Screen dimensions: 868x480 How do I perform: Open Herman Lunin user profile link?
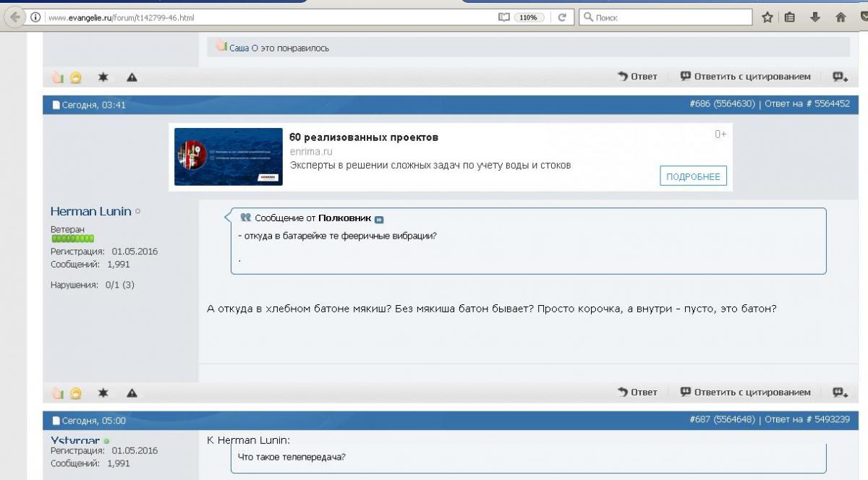point(90,211)
